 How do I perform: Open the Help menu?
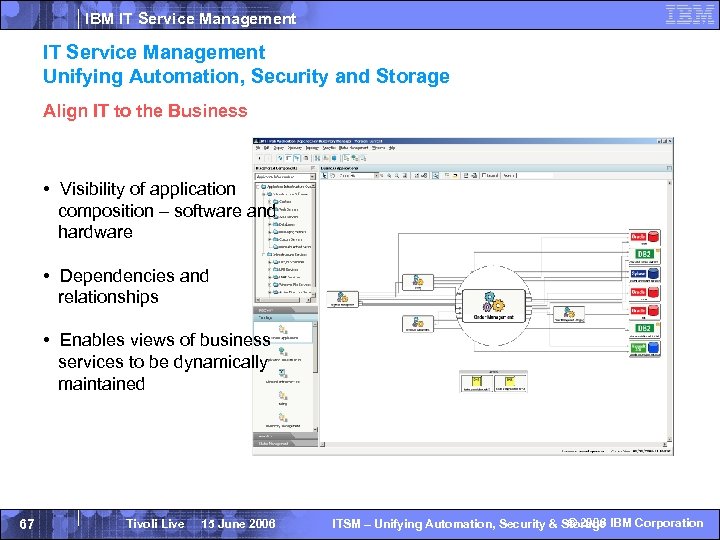click(x=392, y=148)
